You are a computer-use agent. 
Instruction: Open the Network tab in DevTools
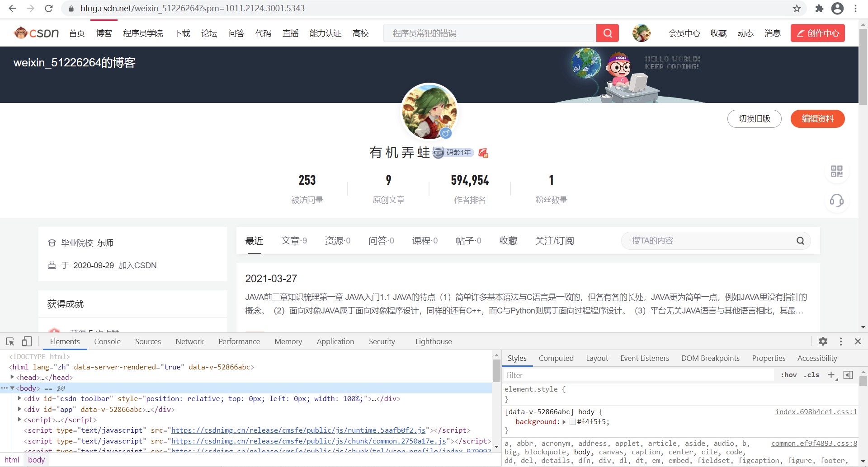click(189, 341)
